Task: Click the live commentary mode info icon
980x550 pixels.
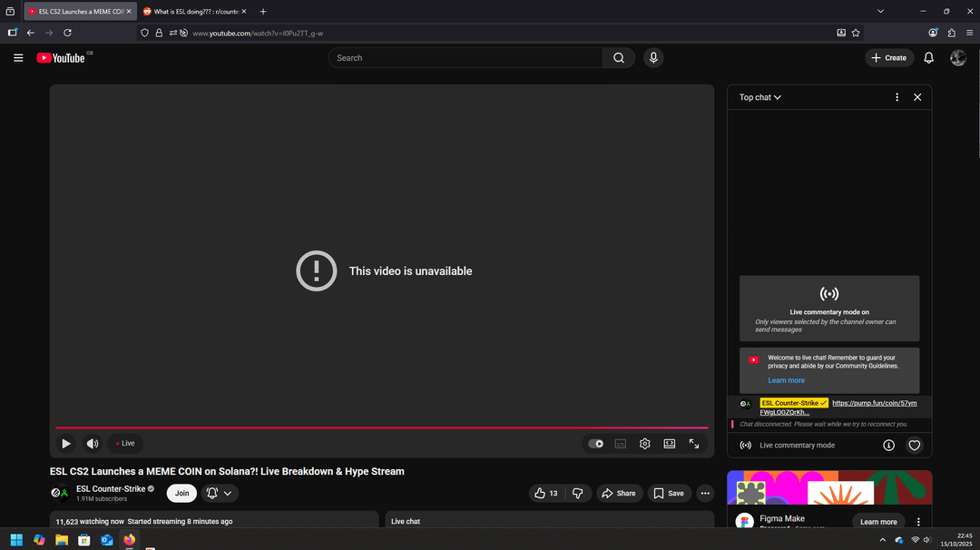Action: tap(888, 445)
